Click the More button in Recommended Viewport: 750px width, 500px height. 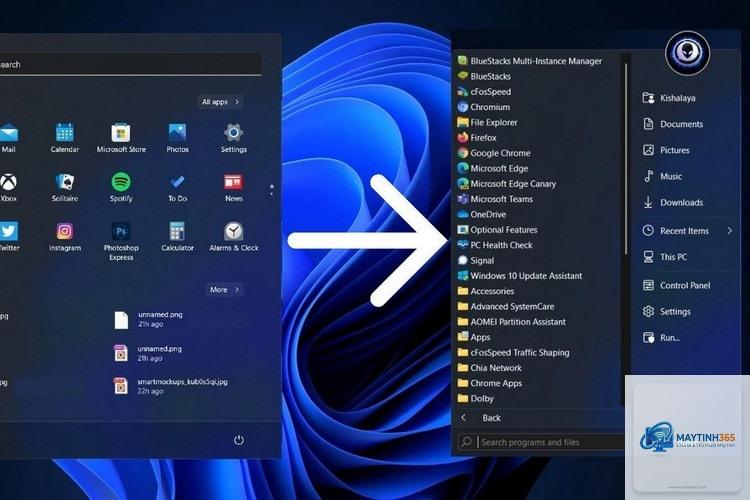pyautogui.click(x=224, y=289)
